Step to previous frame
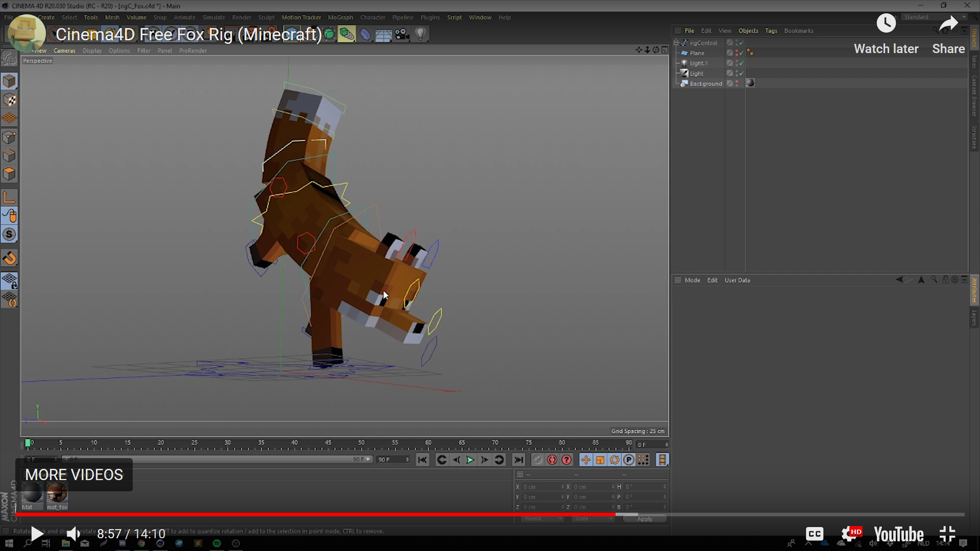Viewport: 980px width, 551px height. [456, 460]
